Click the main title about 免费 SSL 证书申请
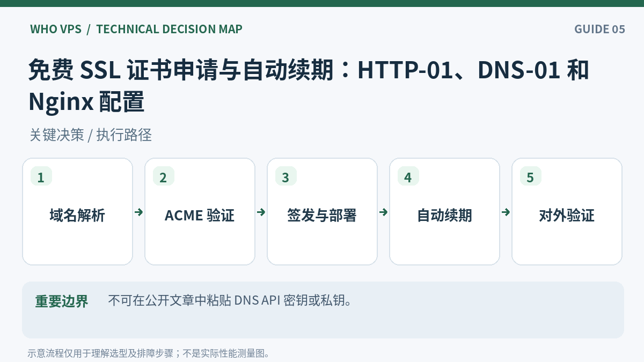644x362 pixels. click(x=309, y=86)
